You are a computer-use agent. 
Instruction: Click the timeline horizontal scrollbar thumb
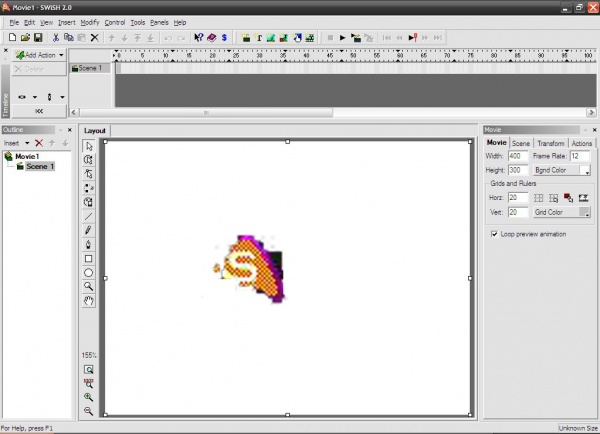pyautogui.click(x=206, y=113)
